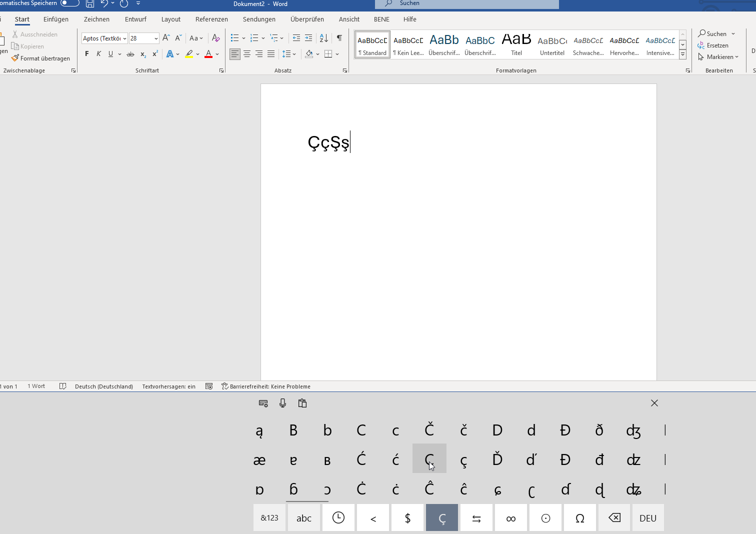Click Deutsch (Deutschland) in status bar
The width and height of the screenshot is (756, 534).
(x=104, y=386)
